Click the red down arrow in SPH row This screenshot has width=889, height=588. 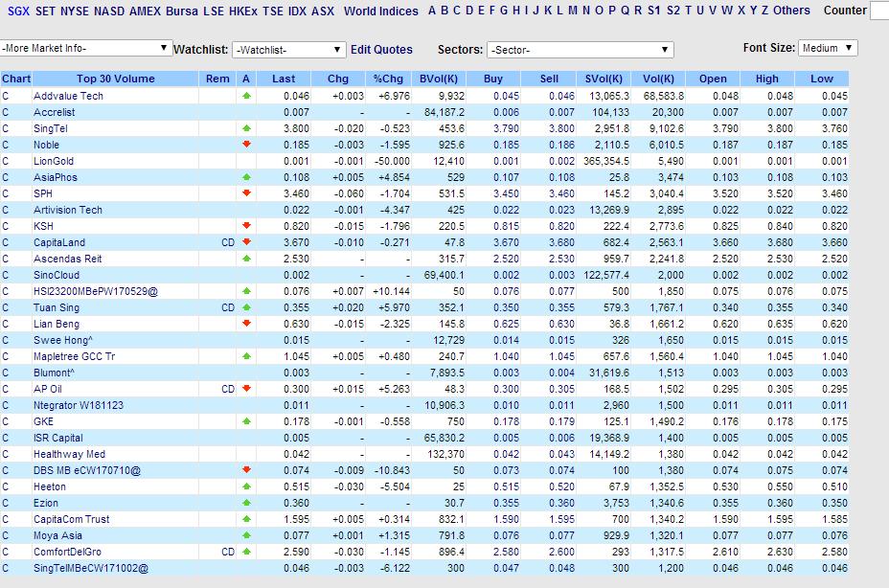click(x=246, y=193)
